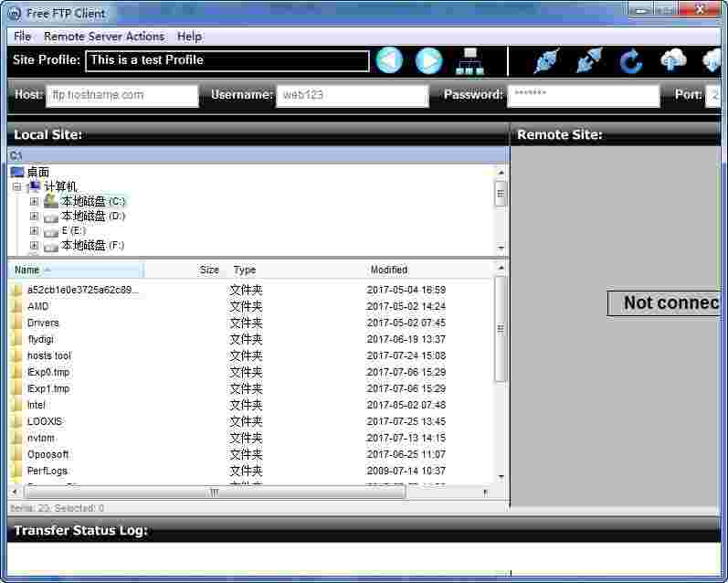Click the drive icon beside 本地磁盘 (C:)
This screenshot has width=728, height=583.
point(50,202)
